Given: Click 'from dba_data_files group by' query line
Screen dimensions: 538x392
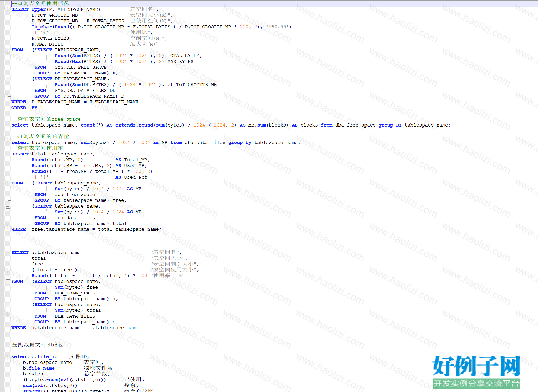Looking at the screenshot, I should (156, 143).
